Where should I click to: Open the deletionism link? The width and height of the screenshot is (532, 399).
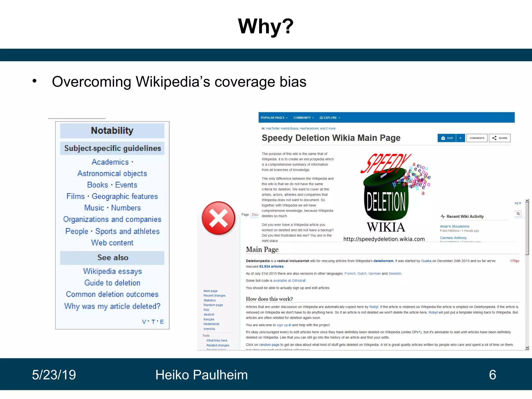coord(383,261)
